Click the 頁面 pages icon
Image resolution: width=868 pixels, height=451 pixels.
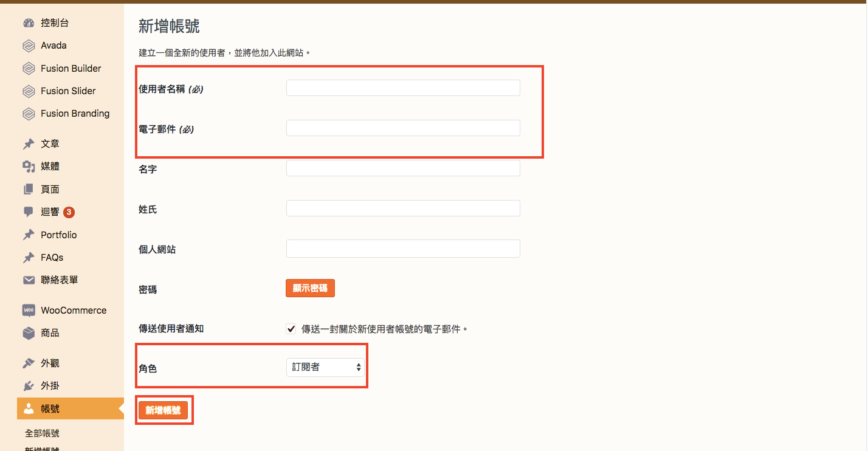(x=29, y=190)
